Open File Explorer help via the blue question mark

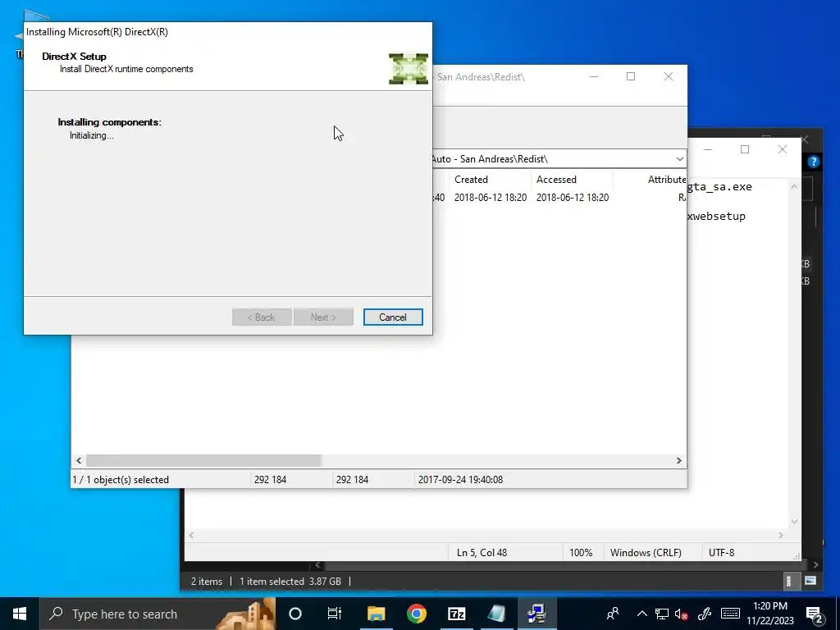813,162
